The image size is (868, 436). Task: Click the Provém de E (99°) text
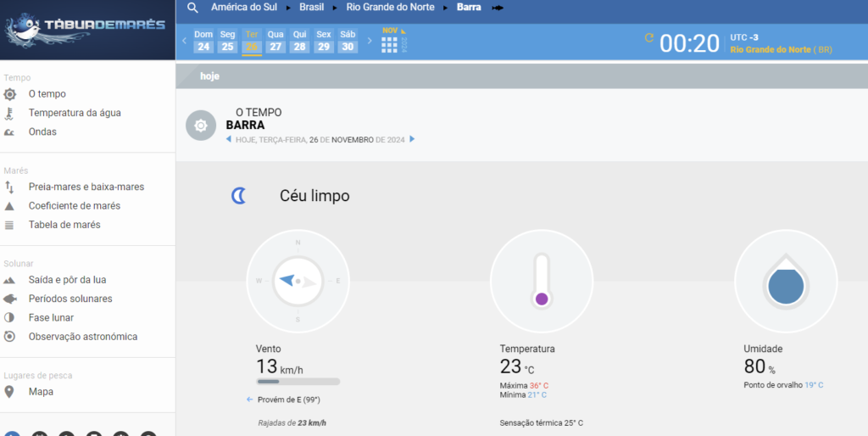[x=289, y=400]
